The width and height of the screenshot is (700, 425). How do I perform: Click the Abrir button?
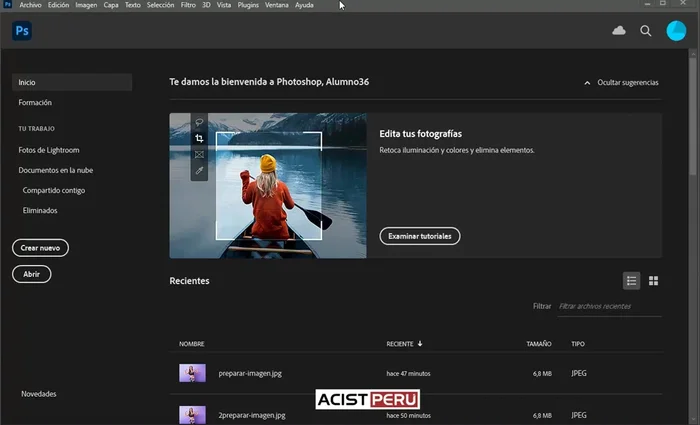point(31,274)
